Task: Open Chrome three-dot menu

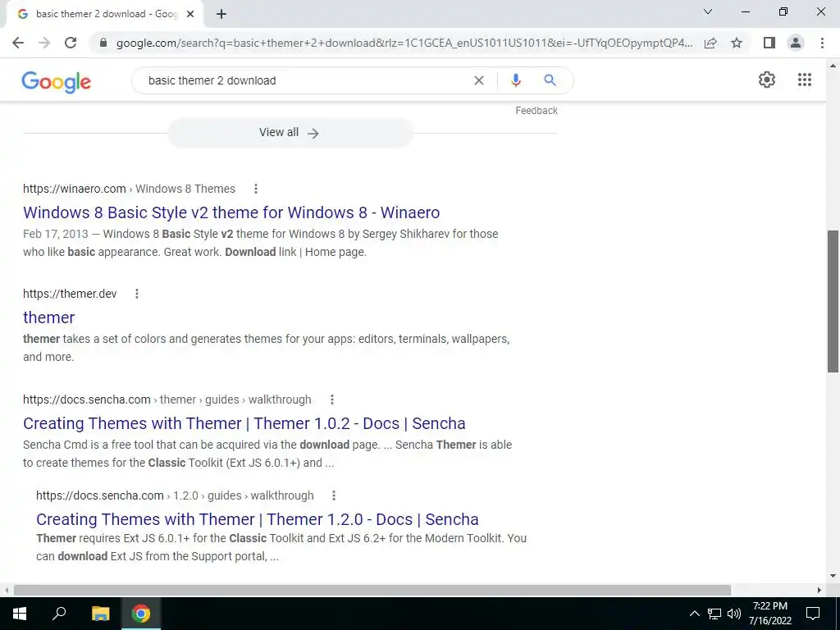Action: (822, 43)
